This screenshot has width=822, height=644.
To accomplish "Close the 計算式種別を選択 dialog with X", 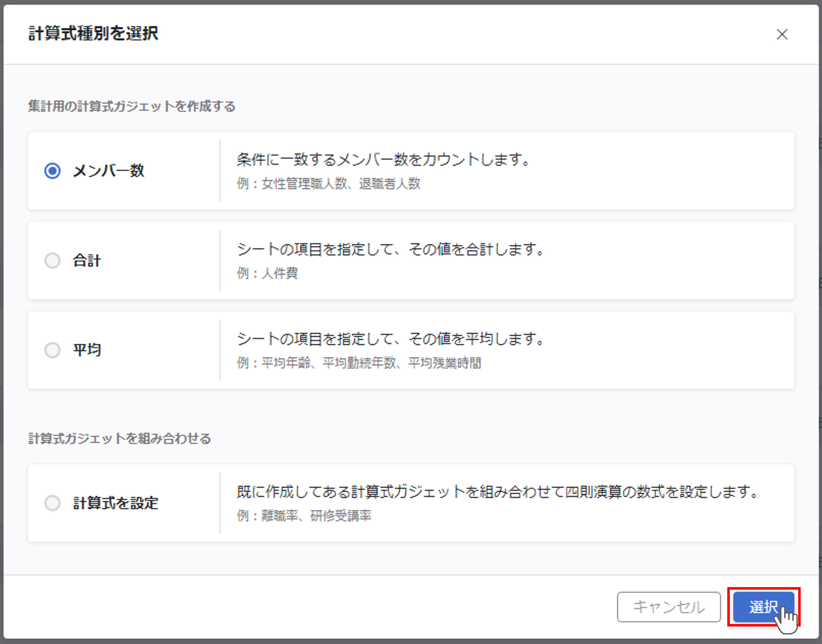I will tap(782, 34).
